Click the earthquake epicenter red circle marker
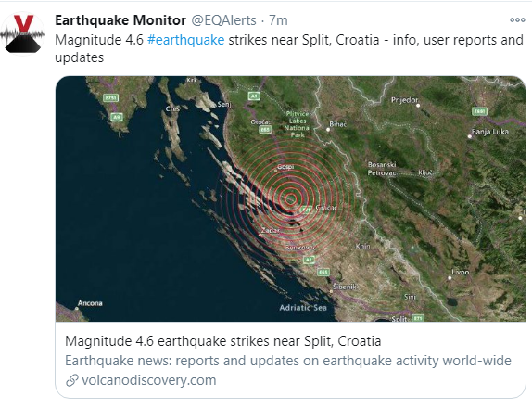The height and width of the screenshot is (408, 532). coord(290,199)
